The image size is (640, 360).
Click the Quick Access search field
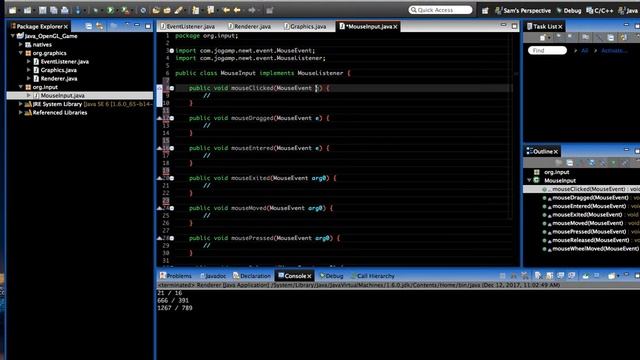pyautogui.click(x=440, y=10)
